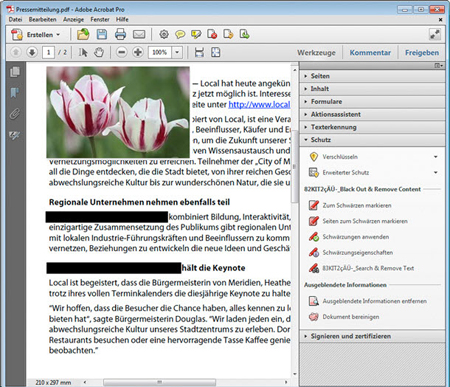
Task: Click the horizontal scrollbar thumb
Action: [159, 382]
